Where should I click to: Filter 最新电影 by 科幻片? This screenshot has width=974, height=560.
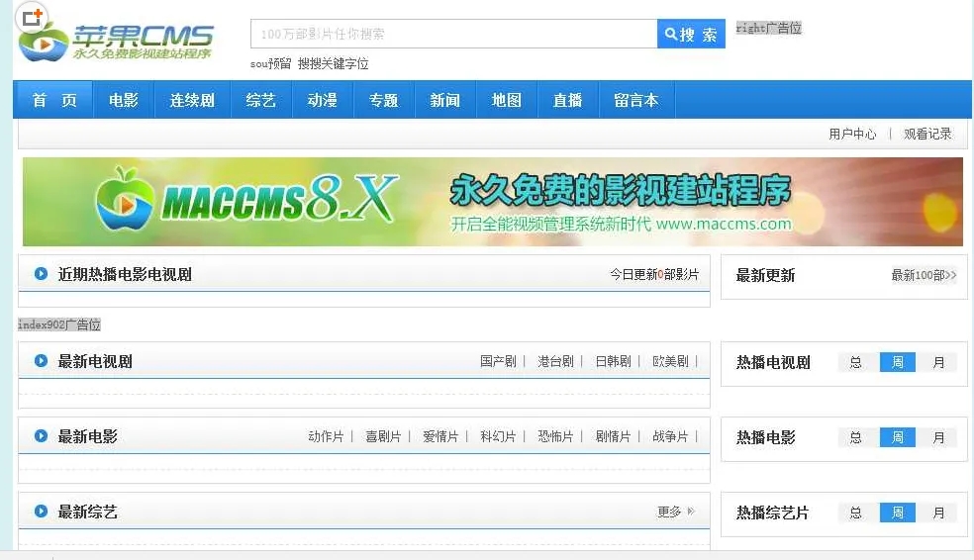(498, 436)
